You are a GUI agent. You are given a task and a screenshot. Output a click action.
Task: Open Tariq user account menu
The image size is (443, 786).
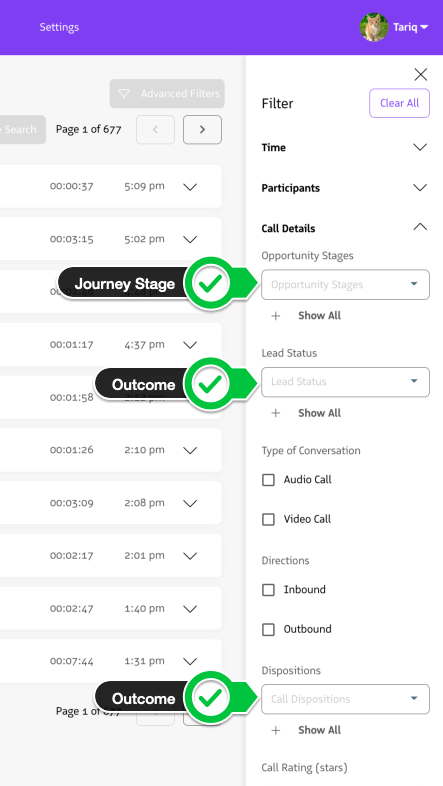tap(410, 27)
